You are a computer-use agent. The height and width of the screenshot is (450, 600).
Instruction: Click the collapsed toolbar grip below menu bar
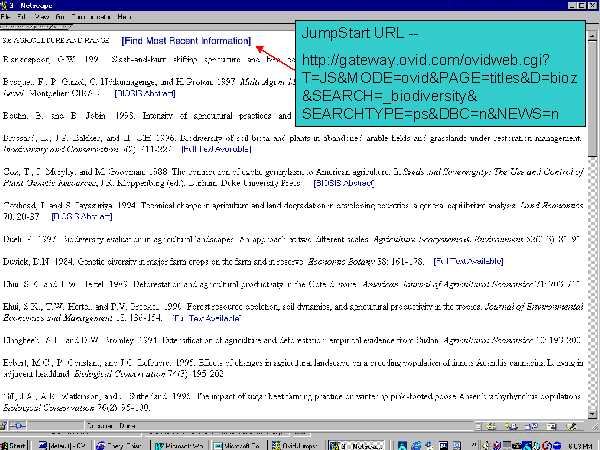click(x=36, y=27)
